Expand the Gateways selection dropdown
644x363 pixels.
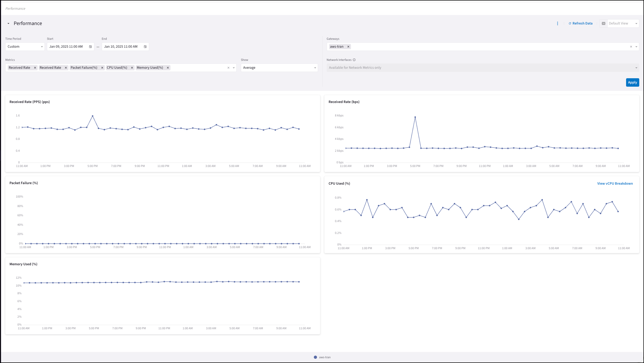click(637, 47)
